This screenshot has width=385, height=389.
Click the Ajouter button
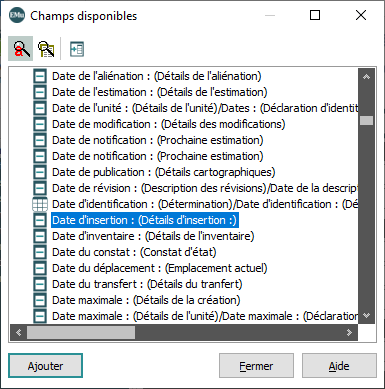click(45, 366)
